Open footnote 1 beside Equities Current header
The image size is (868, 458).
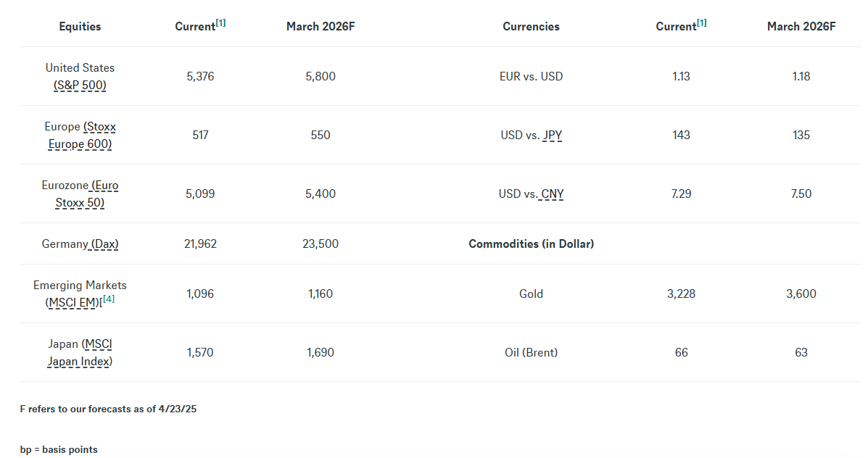click(x=220, y=23)
